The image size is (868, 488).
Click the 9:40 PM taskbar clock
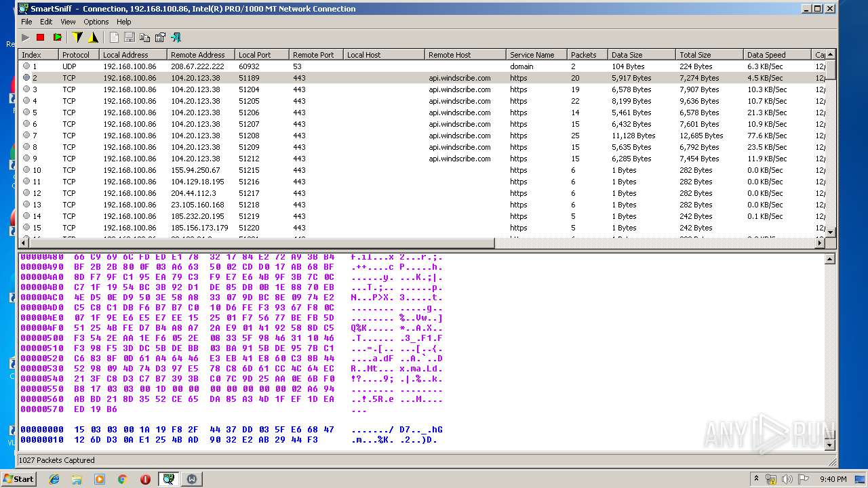(833, 479)
